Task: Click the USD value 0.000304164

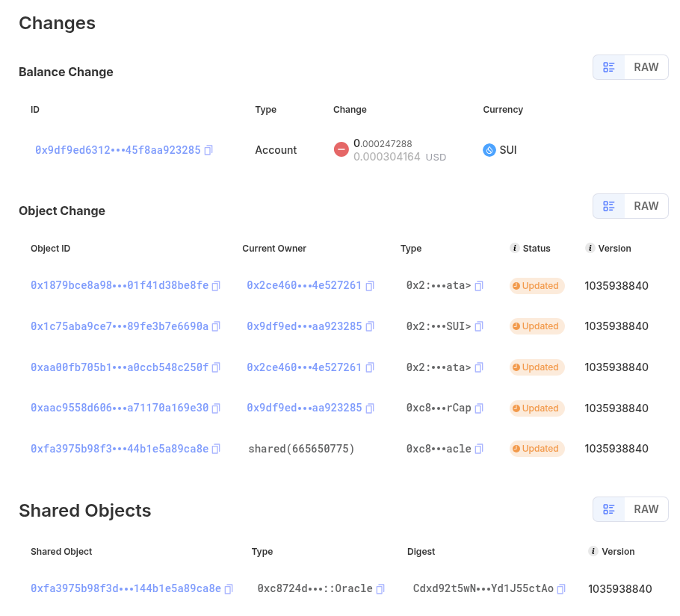Action: pyautogui.click(x=387, y=157)
